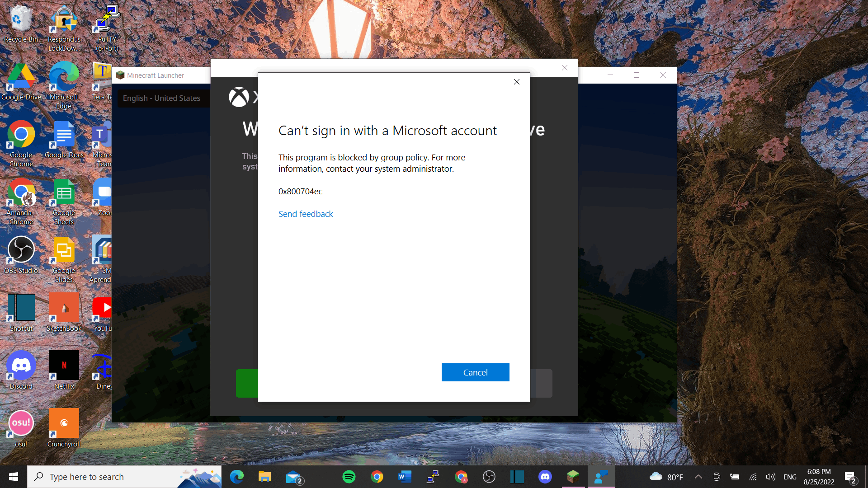Open OBS Studio from taskbar

489,477
